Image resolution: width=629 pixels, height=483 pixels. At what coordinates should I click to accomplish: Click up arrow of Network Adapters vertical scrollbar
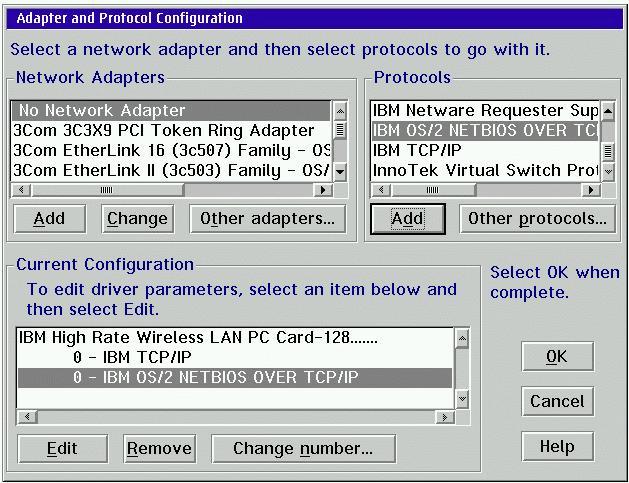(340, 111)
